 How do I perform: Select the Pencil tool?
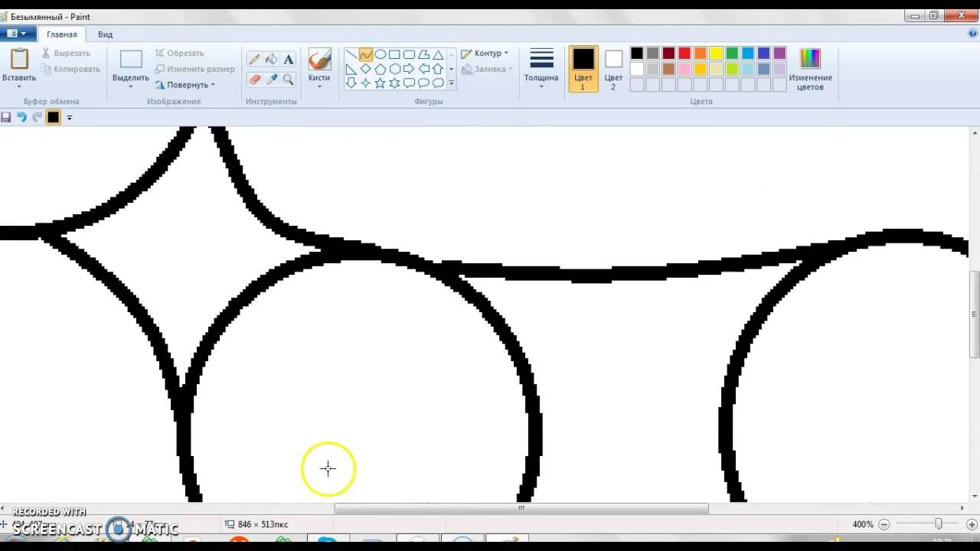pyautogui.click(x=254, y=60)
